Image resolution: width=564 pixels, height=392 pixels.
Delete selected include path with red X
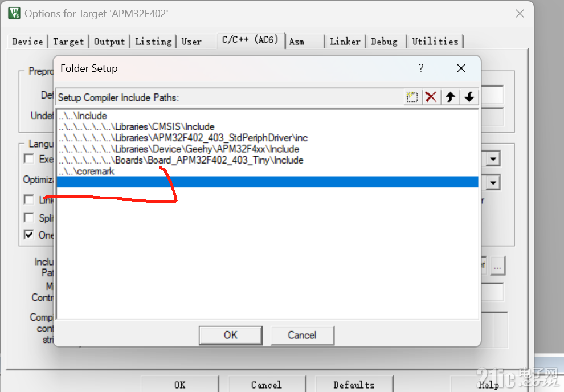pos(431,97)
